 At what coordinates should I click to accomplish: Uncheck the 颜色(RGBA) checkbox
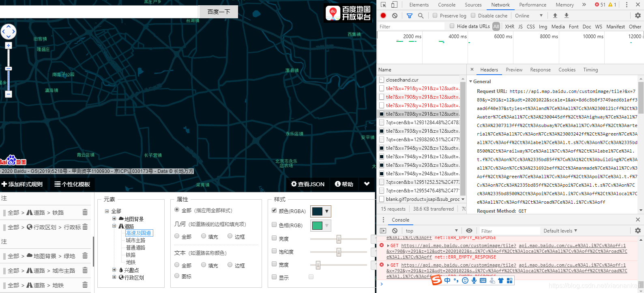tap(274, 211)
